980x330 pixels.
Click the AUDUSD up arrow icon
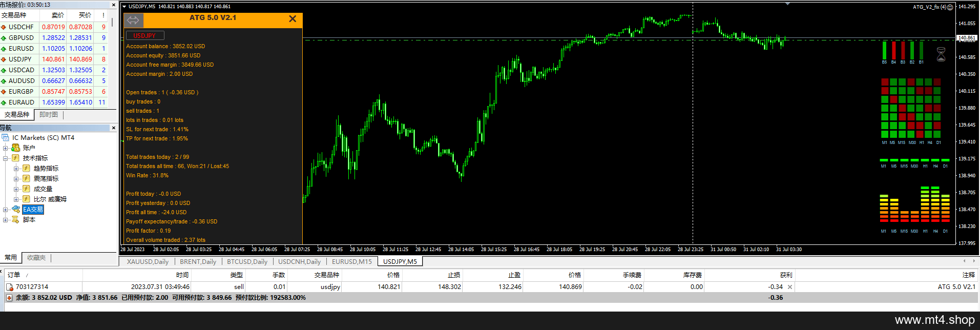tap(4, 81)
